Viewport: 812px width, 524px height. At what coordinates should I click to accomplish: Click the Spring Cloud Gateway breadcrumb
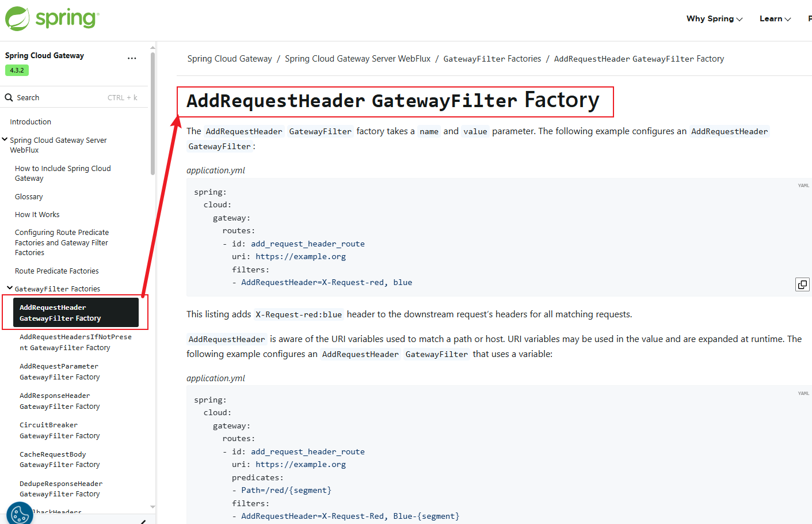230,59
